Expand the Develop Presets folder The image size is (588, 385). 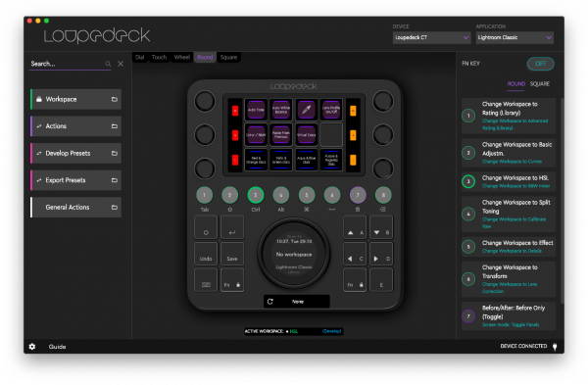click(x=76, y=153)
